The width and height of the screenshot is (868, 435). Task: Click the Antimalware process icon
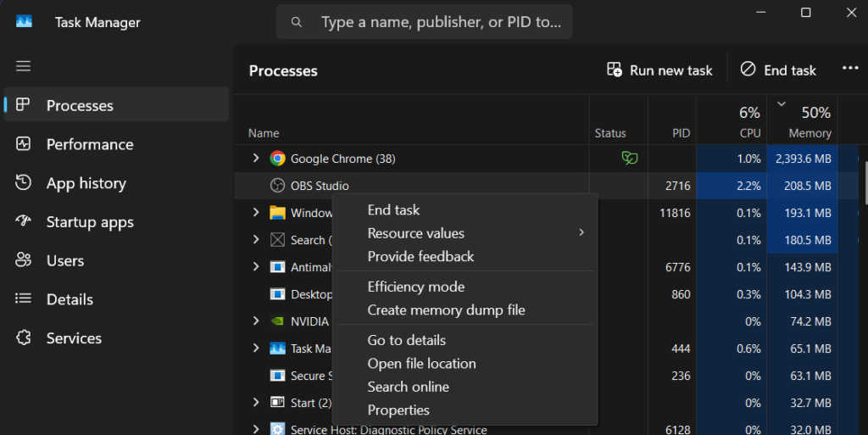click(277, 267)
